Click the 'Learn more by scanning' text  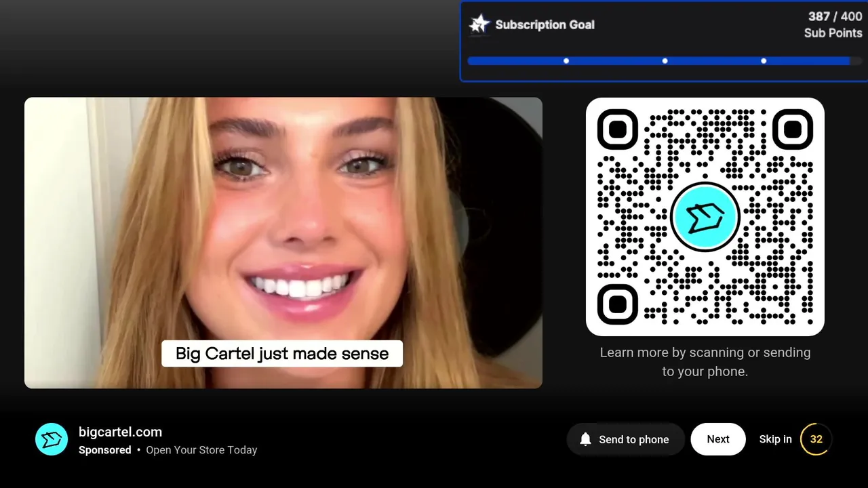705,362
